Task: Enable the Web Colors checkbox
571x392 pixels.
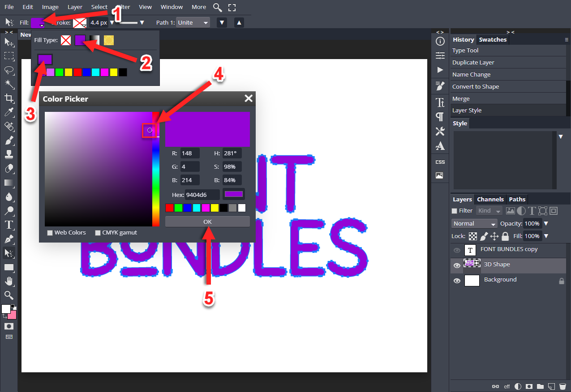Action: point(50,233)
